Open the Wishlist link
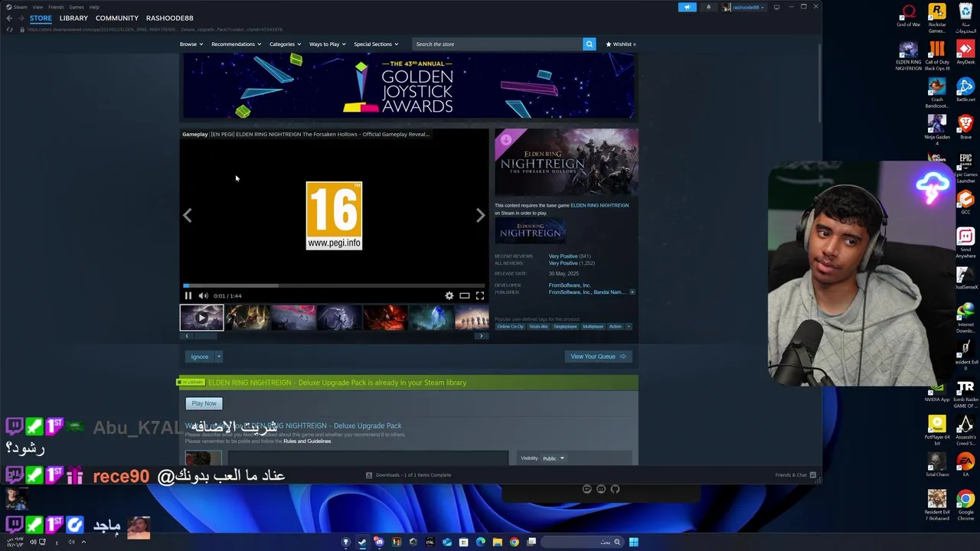Image resolution: width=980 pixels, height=551 pixels. click(x=621, y=44)
